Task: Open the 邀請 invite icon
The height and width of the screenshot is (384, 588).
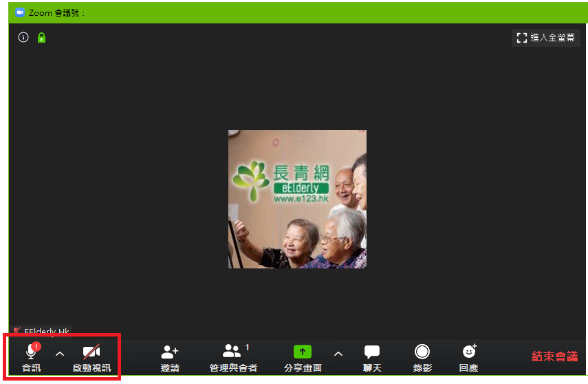Action: 170,352
